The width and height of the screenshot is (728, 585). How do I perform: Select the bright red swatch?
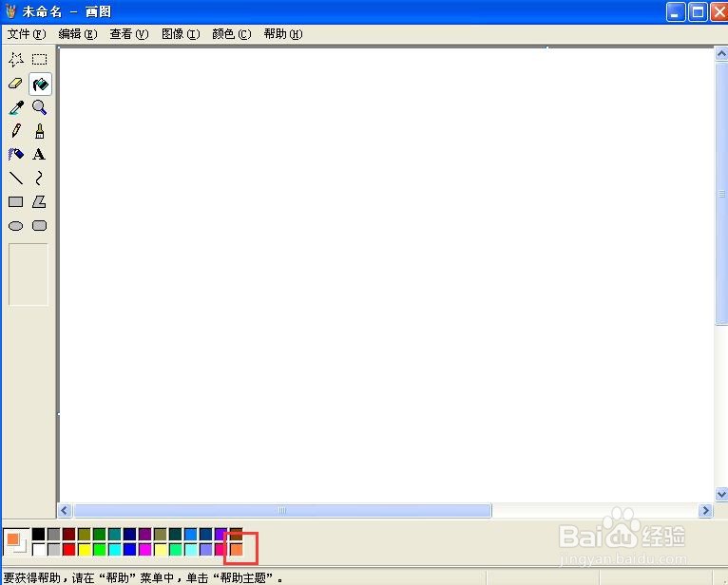tap(69, 550)
